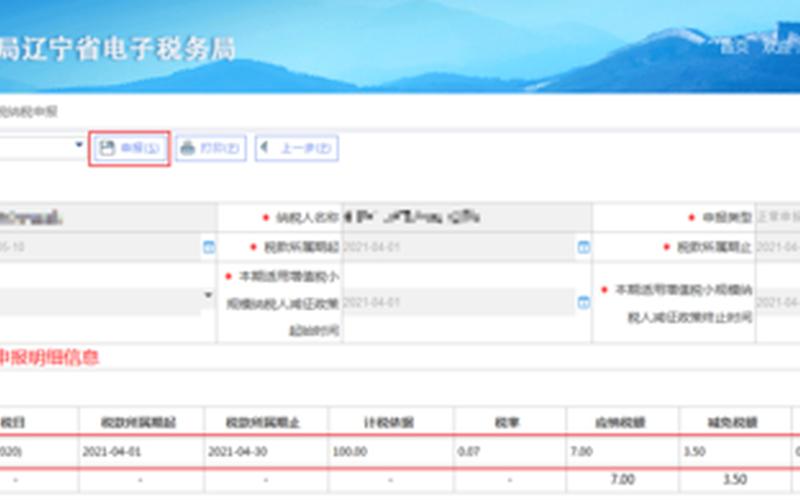Click the total 7.00 in the summary row
The width and height of the screenshot is (800, 500).
tap(623, 480)
